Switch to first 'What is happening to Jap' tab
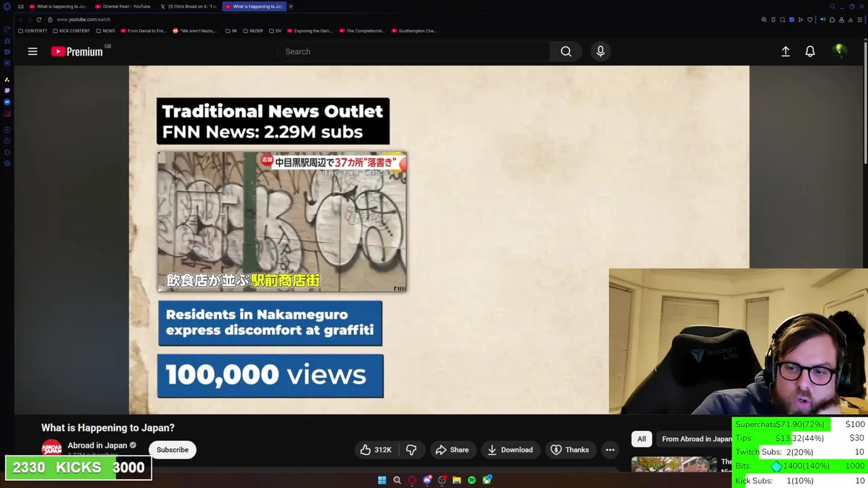This screenshot has height=488, width=868. pos(60,6)
